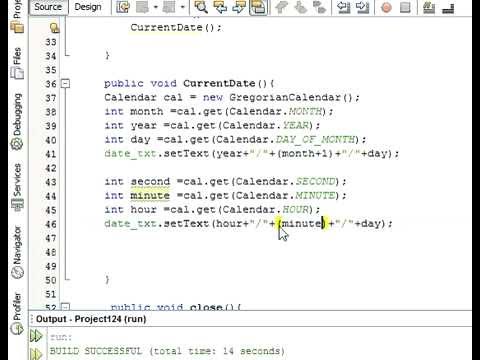Open the Services side panel

tap(17, 187)
